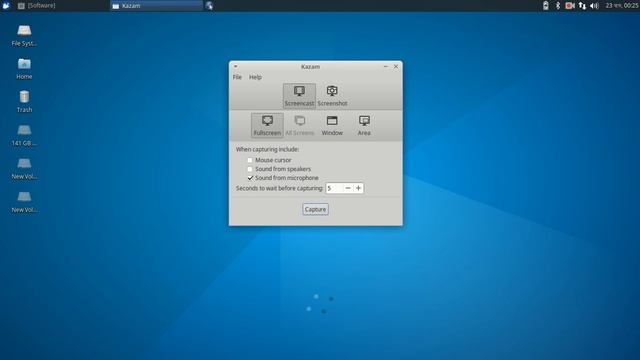Close the Kazam window

click(396, 66)
